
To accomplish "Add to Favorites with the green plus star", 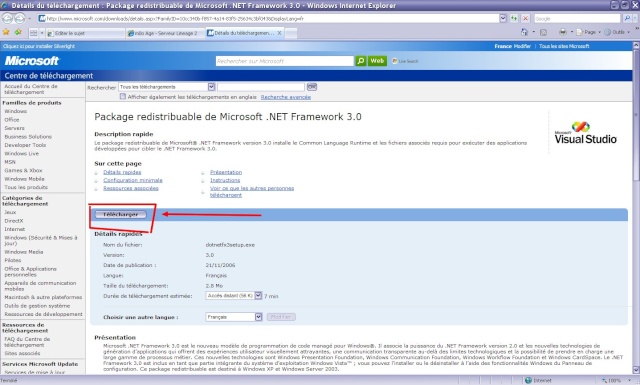I will tap(18, 32).
